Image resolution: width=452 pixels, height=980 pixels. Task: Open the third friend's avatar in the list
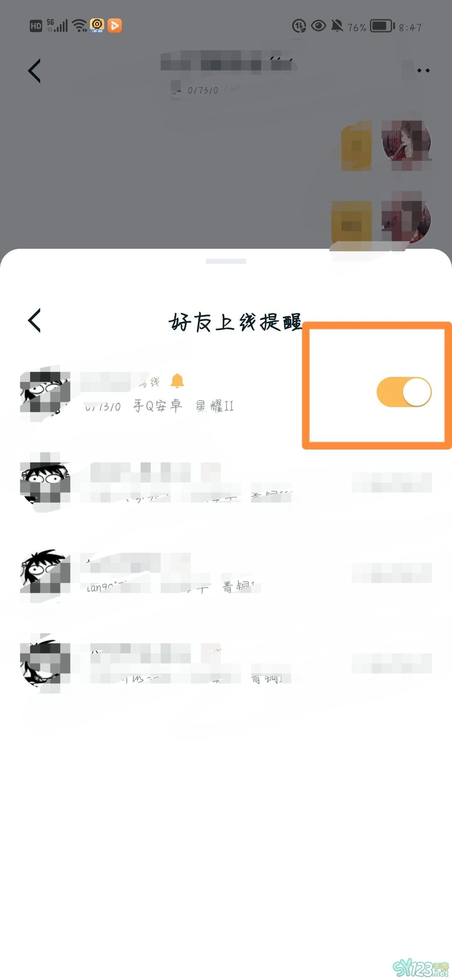[x=44, y=574]
